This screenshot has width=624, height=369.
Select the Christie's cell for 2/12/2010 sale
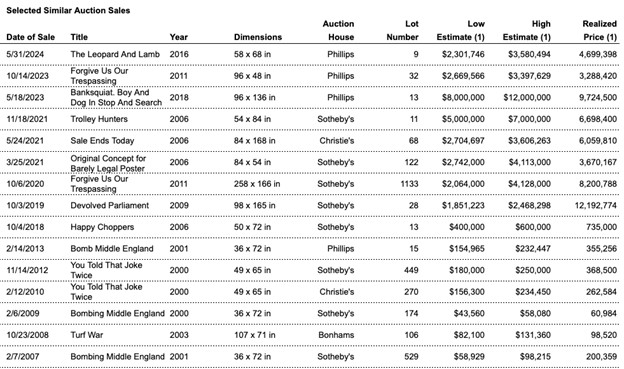[337, 292]
